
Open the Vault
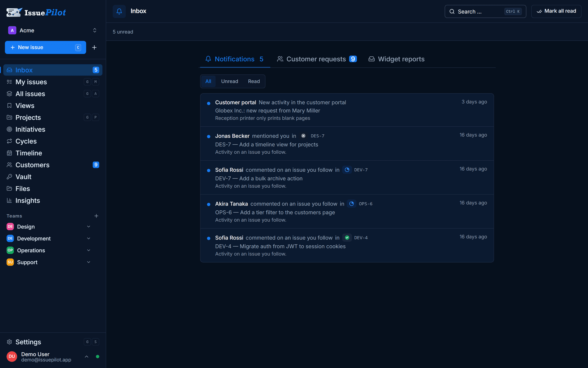coord(53,177)
